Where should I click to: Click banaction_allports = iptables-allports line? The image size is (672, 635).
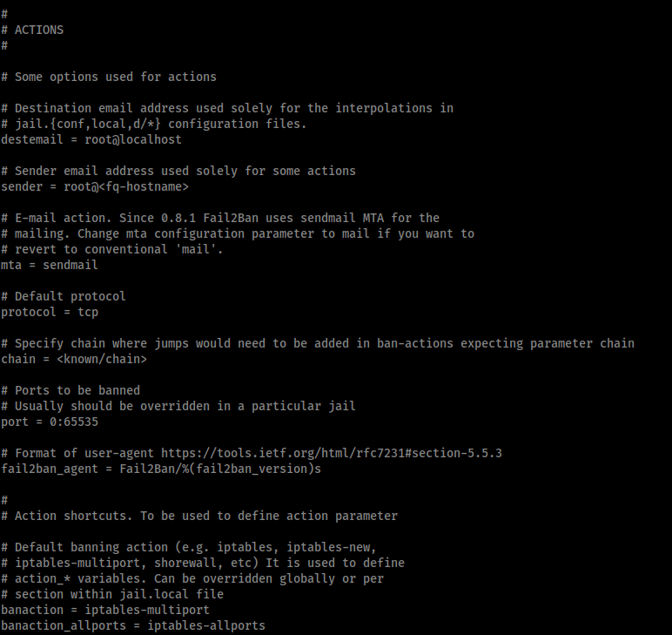pyautogui.click(x=133, y=625)
